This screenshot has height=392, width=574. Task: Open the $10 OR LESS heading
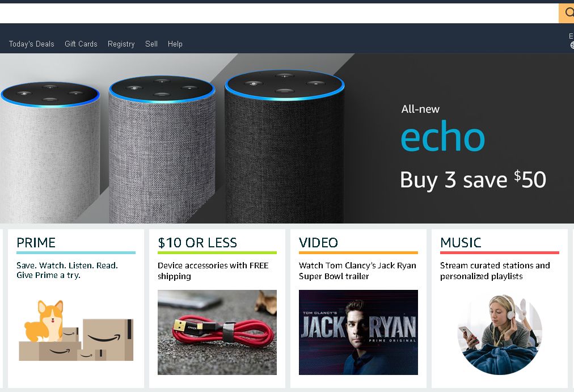197,243
